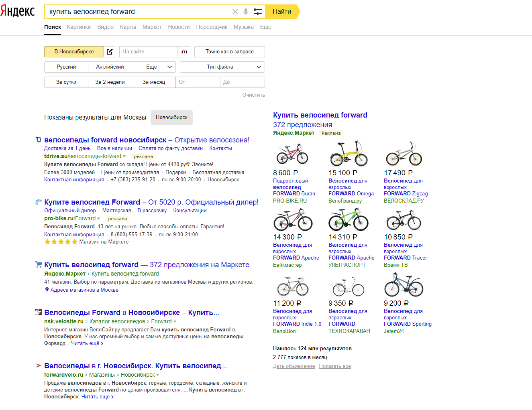532x410 pixels.
Task: Toggle 'Точно как в запросе' filter
Action: point(230,52)
